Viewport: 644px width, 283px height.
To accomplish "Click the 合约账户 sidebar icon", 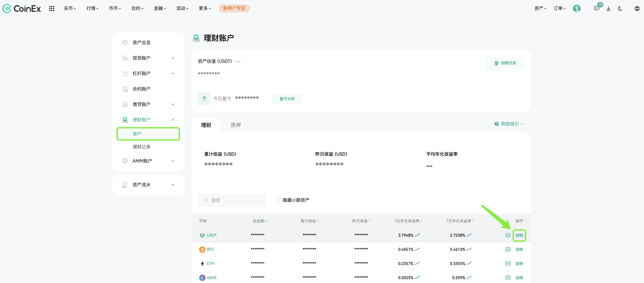I will coord(125,89).
